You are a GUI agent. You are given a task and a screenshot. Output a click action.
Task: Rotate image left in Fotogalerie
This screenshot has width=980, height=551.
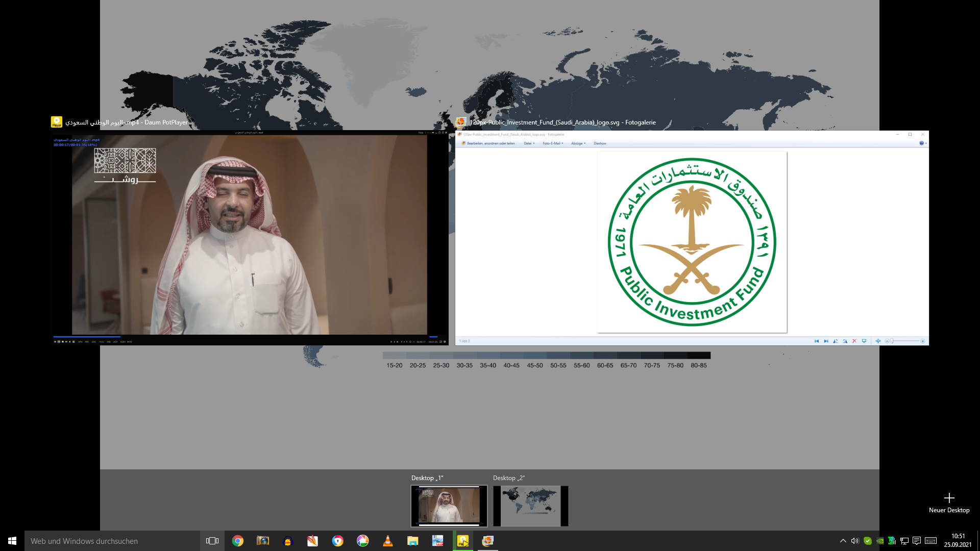(x=836, y=341)
